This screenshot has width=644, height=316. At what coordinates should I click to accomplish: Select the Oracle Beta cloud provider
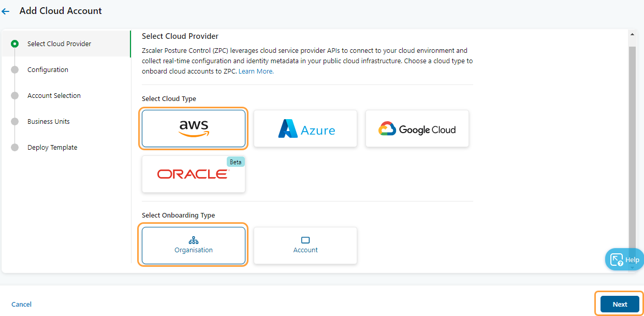click(x=193, y=174)
